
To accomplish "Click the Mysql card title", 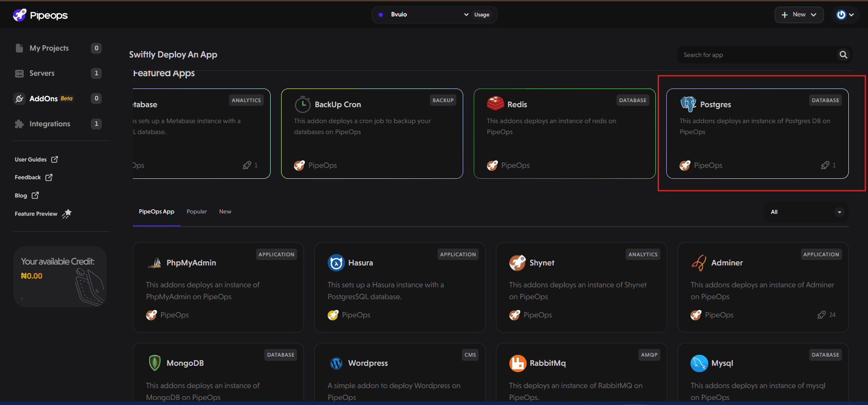I will tap(722, 363).
